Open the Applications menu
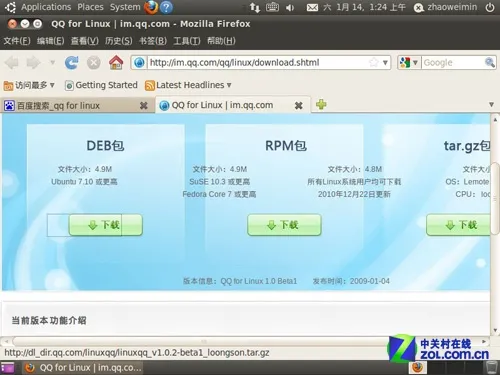The height and width of the screenshot is (375, 500). (46, 7)
